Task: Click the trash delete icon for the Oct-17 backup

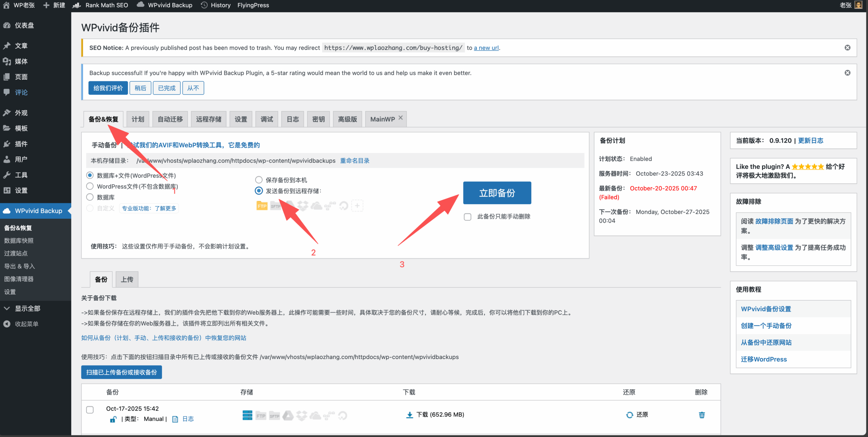Action: click(702, 415)
